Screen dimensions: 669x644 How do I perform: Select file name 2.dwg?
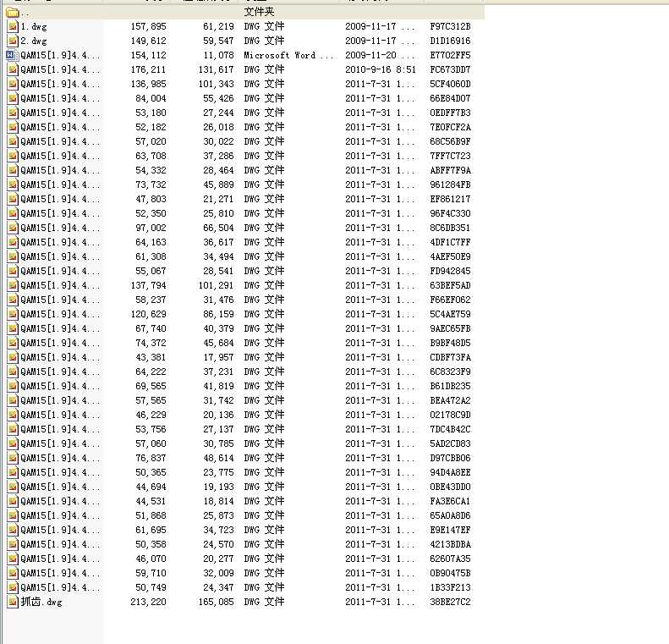[x=34, y=41]
